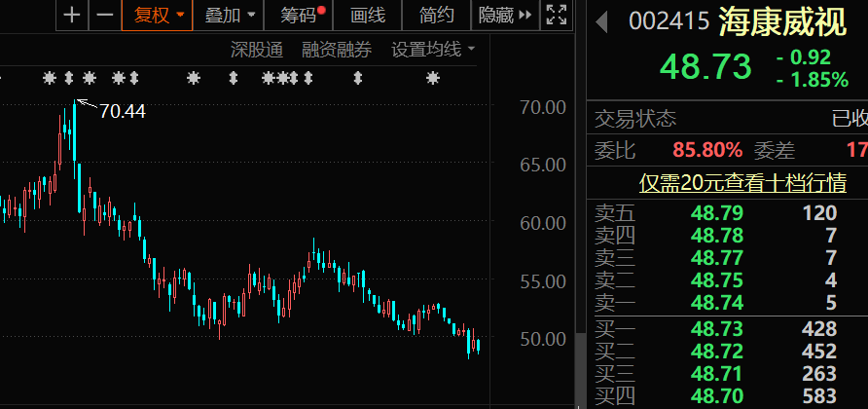Click the 买三 volume 263
Viewport: 868px width, 409px height.
coord(819,374)
